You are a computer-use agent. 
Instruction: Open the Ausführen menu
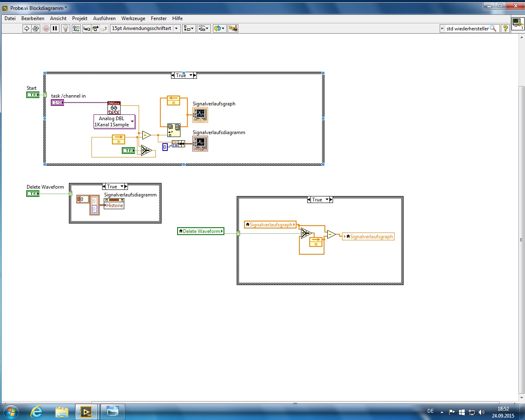pos(104,18)
